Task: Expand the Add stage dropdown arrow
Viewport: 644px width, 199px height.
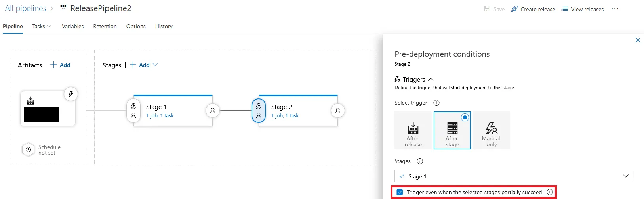Action: (x=155, y=65)
